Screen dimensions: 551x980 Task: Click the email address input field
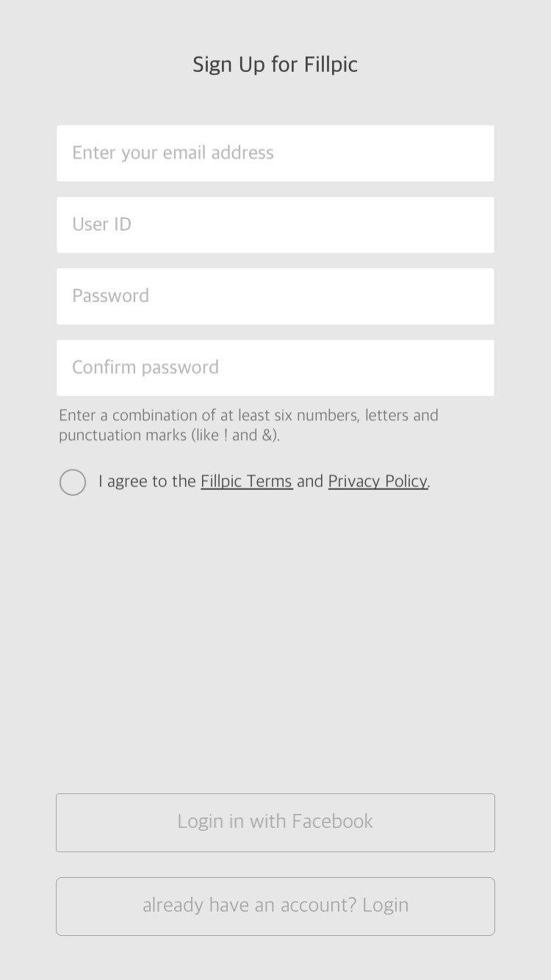pos(275,153)
